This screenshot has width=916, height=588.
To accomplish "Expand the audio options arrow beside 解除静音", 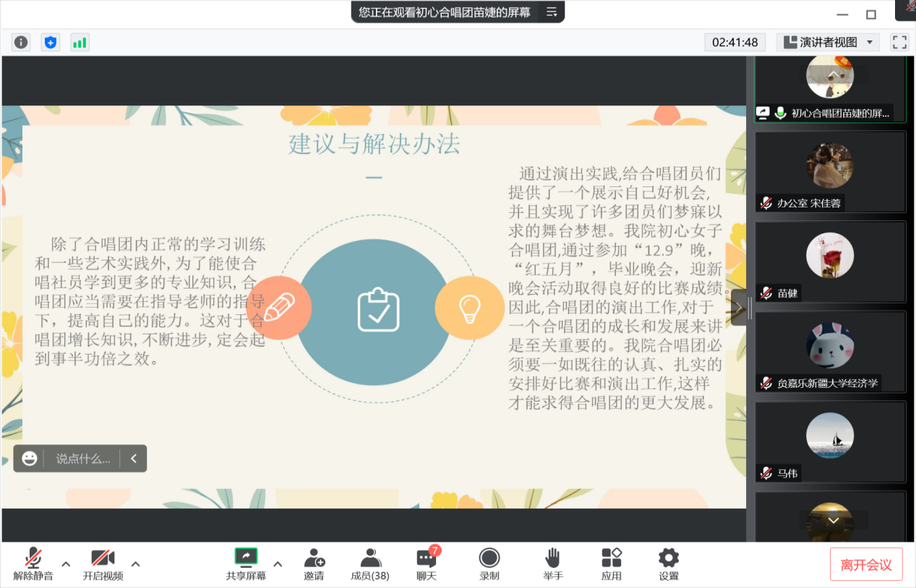I will pos(66,563).
